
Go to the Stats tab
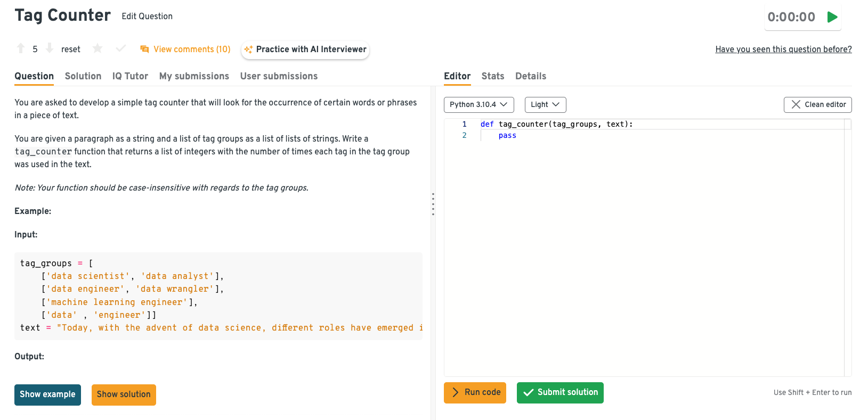point(492,76)
